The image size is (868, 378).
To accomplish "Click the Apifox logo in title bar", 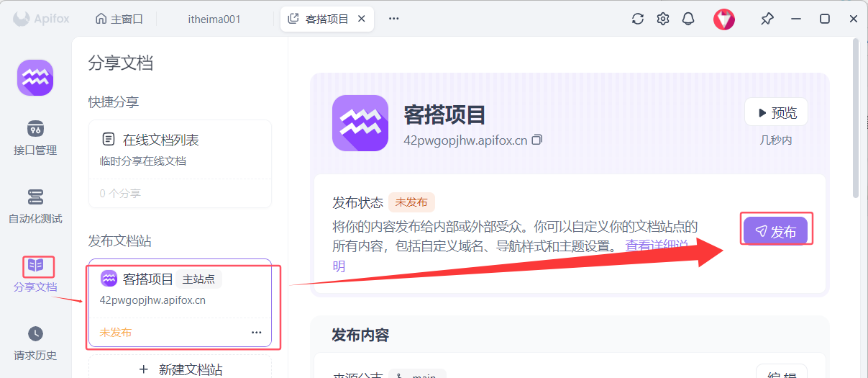I will [x=41, y=19].
